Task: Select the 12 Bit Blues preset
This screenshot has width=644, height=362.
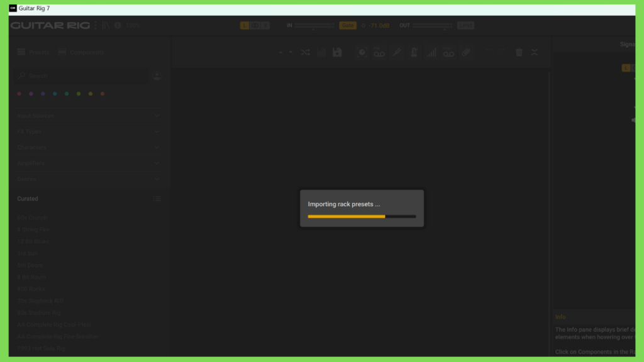Action: (x=33, y=242)
